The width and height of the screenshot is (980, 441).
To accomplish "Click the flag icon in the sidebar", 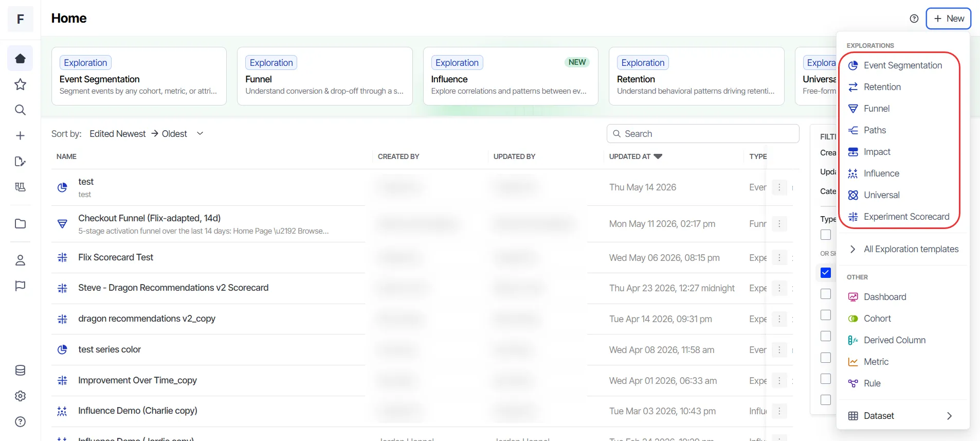I will pos(20,286).
